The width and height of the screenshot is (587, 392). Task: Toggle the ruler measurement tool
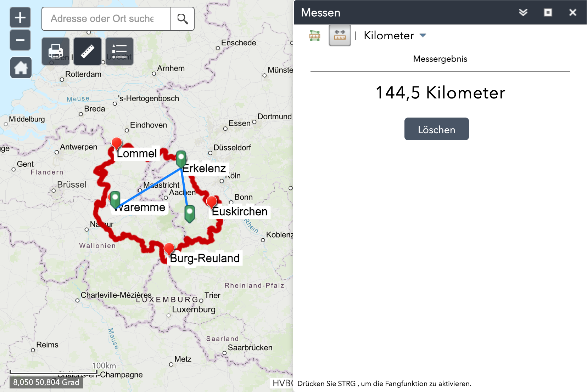point(88,51)
